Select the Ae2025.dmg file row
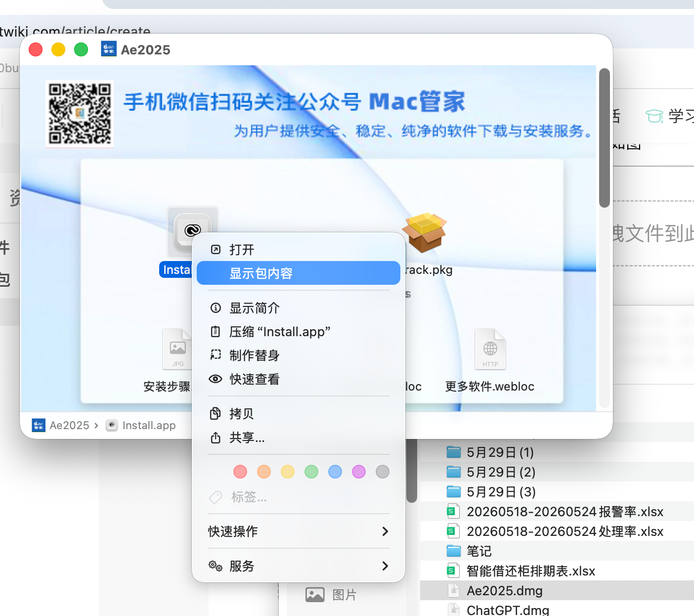Image resolution: width=694 pixels, height=616 pixels. (557, 590)
